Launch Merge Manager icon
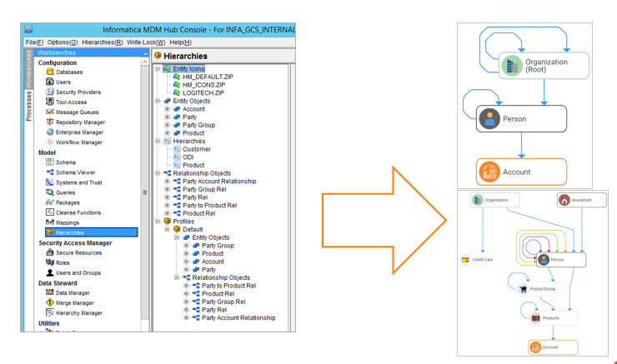The height and width of the screenshot is (364, 617). tap(50, 302)
